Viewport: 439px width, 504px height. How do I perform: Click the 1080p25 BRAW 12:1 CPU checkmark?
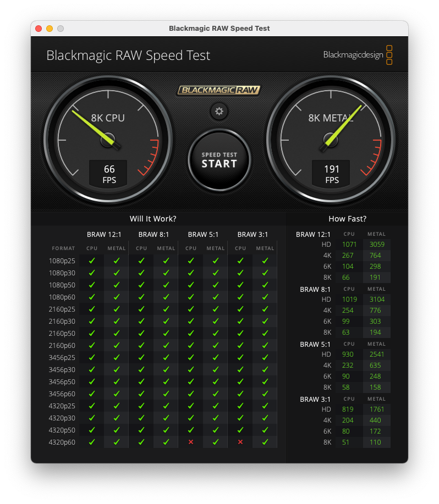(x=92, y=261)
